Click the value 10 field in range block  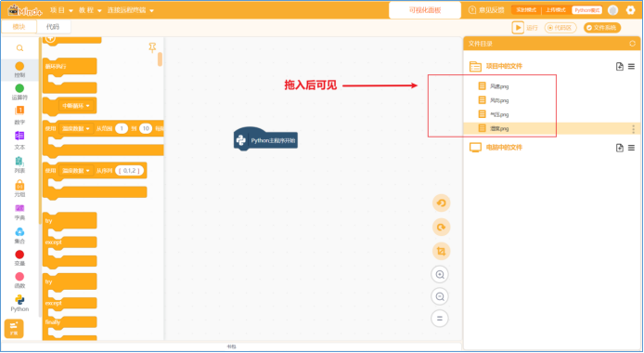click(146, 128)
